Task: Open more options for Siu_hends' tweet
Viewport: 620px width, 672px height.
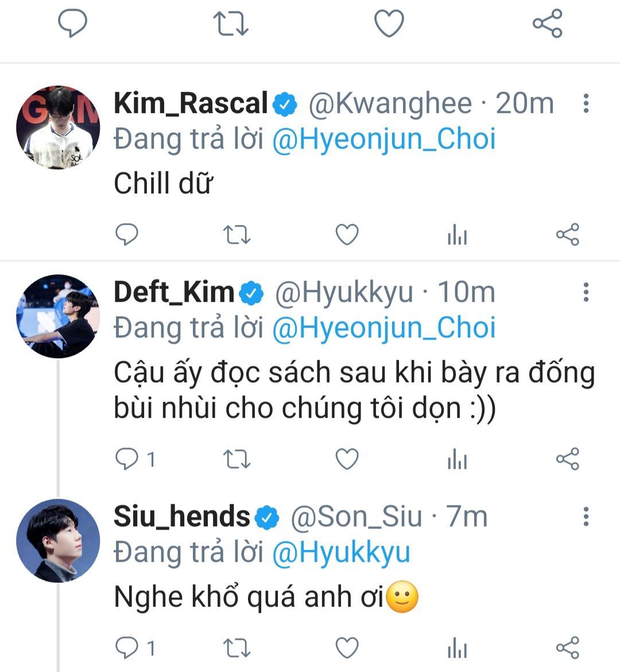Action: pyautogui.click(x=586, y=516)
